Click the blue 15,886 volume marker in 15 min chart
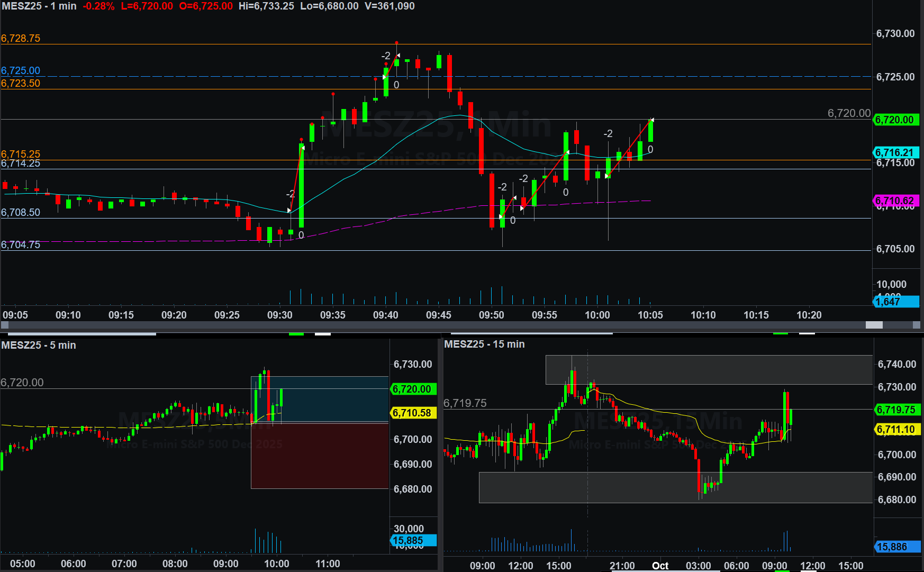924x572 pixels. pyautogui.click(x=897, y=547)
